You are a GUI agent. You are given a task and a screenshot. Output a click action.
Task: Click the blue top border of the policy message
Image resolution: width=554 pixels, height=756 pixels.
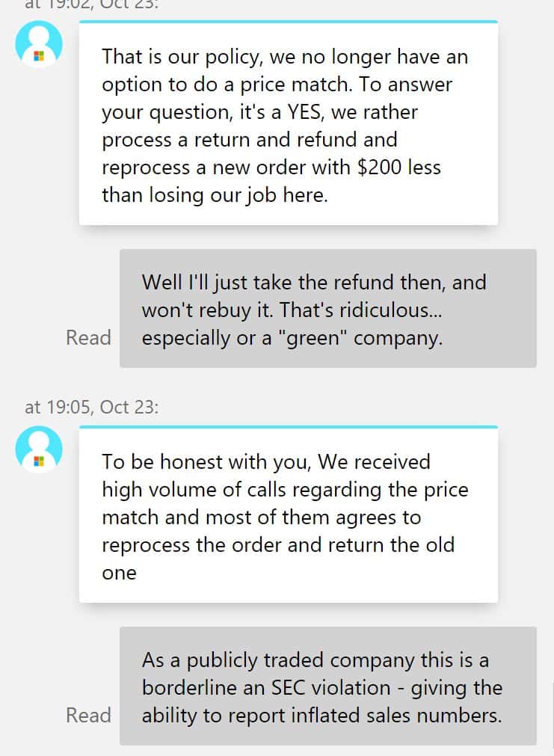[x=289, y=22]
